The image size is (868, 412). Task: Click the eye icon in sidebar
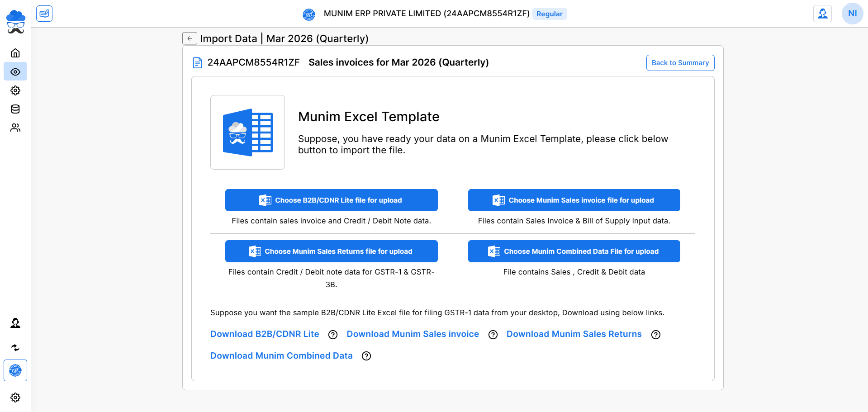15,72
